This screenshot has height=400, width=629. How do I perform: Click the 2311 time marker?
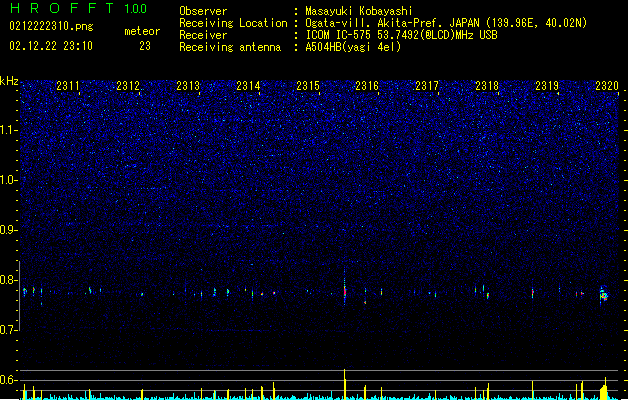click(68, 85)
